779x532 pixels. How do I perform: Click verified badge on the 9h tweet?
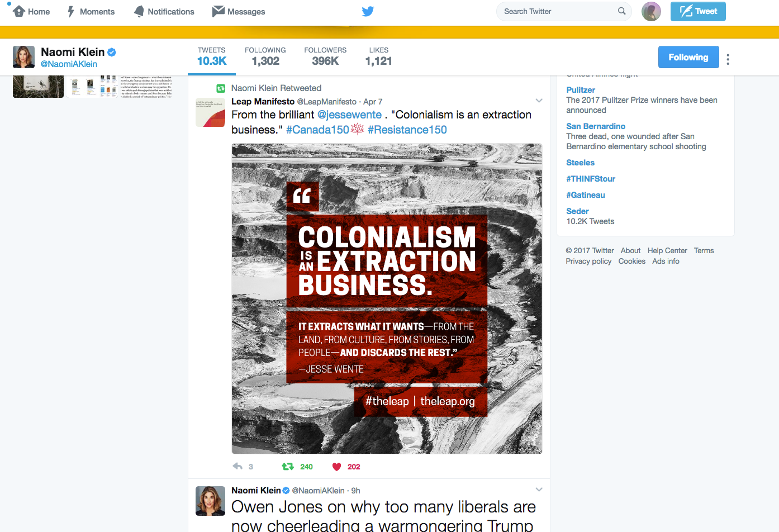pos(286,491)
